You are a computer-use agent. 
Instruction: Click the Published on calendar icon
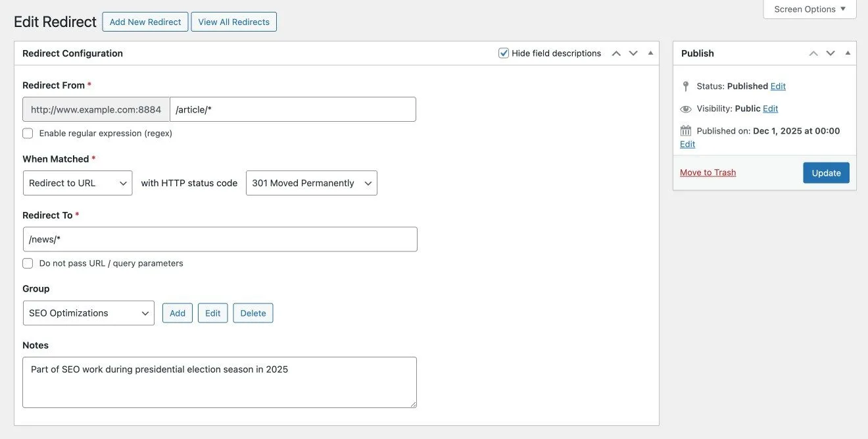click(x=686, y=131)
